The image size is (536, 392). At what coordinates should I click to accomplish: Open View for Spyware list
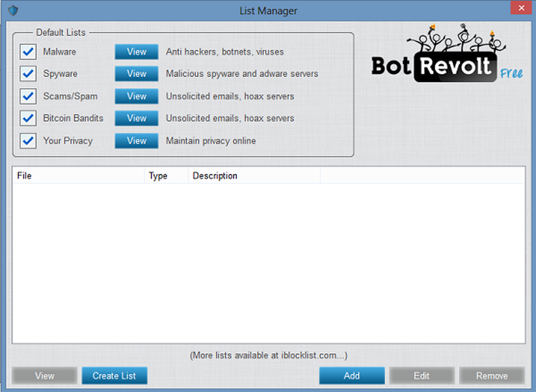137,74
